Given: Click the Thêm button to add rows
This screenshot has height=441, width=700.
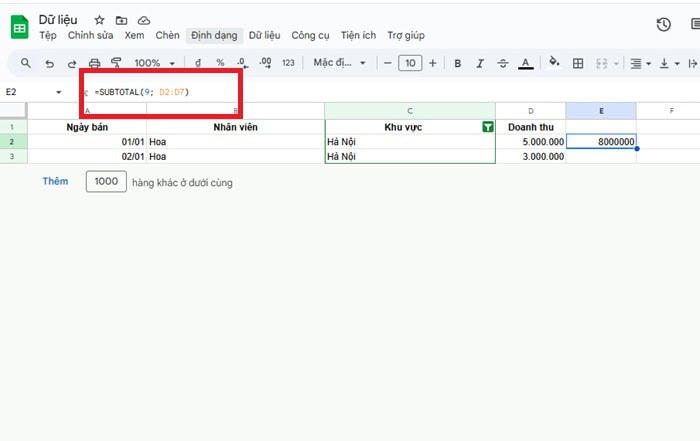Looking at the screenshot, I should click(x=55, y=181).
